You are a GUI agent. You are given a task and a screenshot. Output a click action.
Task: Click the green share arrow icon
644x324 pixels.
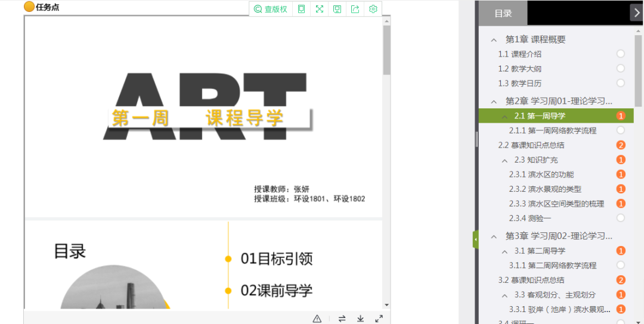pyautogui.click(x=355, y=9)
